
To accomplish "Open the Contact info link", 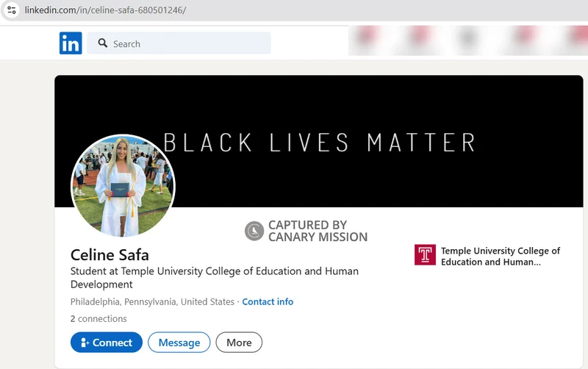I will click(x=268, y=302).
